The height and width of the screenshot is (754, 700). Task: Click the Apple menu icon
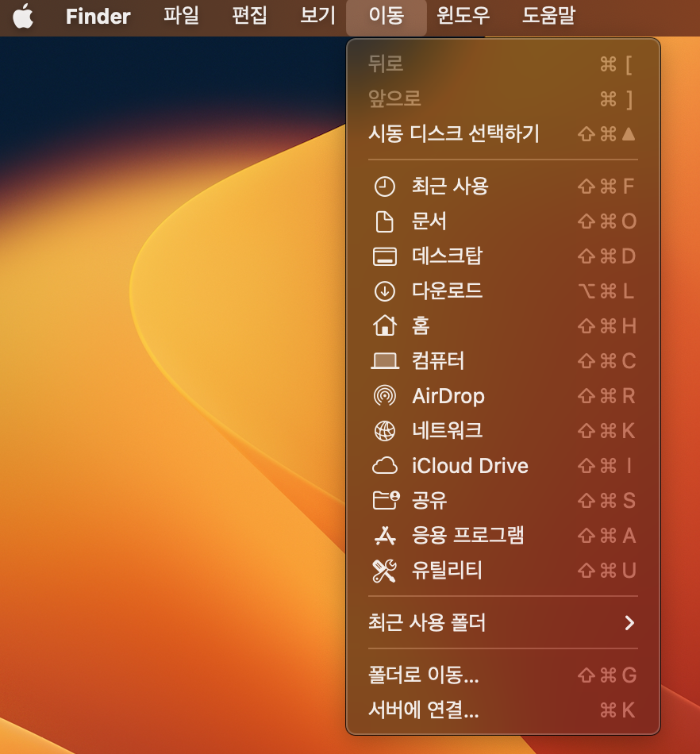(x=22, y=17)
